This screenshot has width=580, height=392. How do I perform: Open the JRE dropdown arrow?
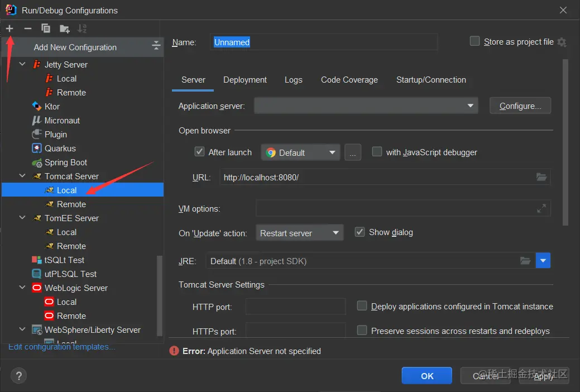click(x=543, y=261)
